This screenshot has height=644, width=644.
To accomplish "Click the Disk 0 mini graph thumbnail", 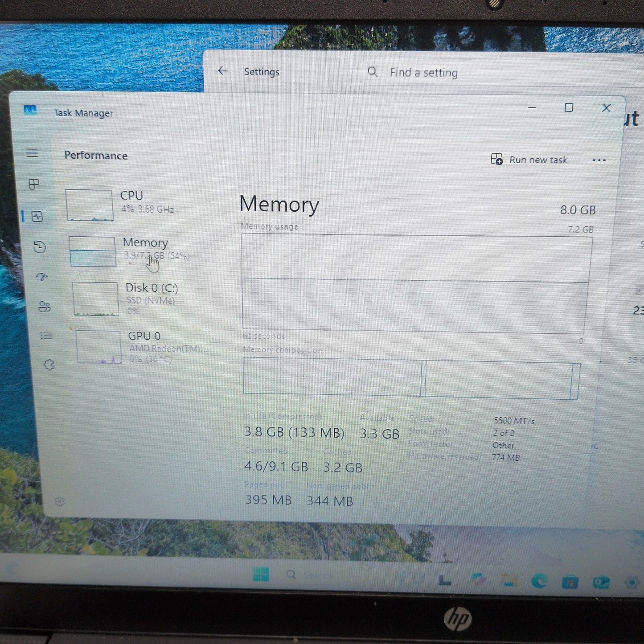I will 95,299.
